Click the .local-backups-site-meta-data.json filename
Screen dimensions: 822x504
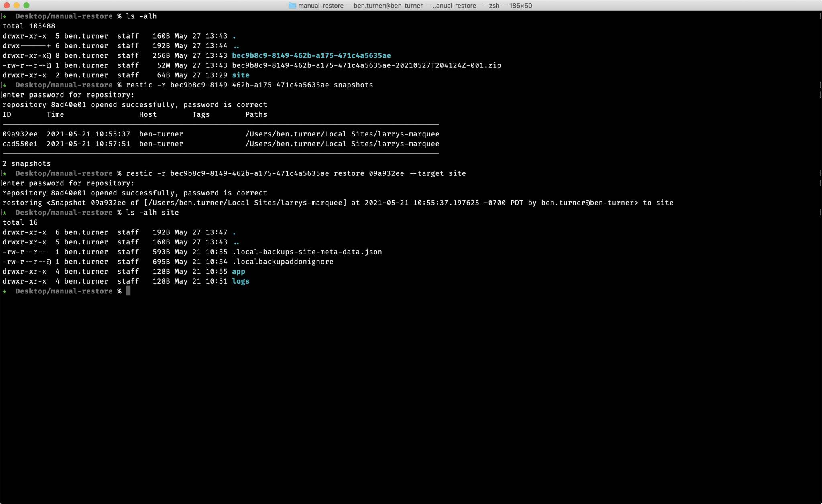(306, 252)
